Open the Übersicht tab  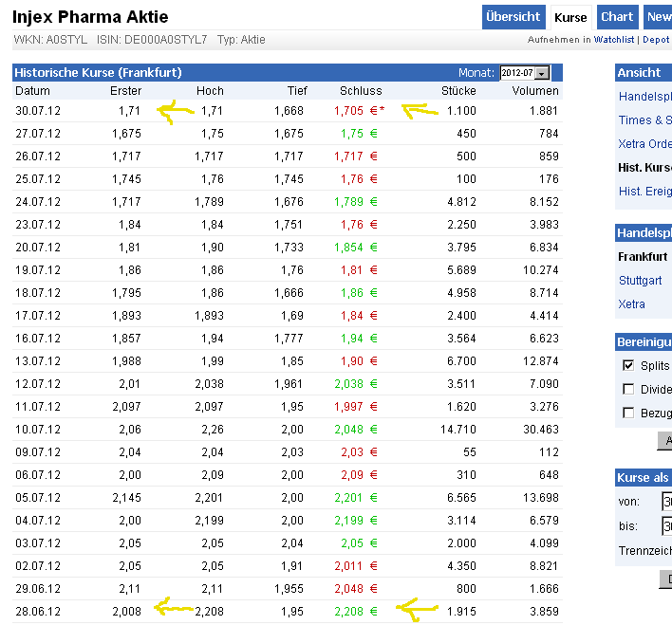[513, 16]
